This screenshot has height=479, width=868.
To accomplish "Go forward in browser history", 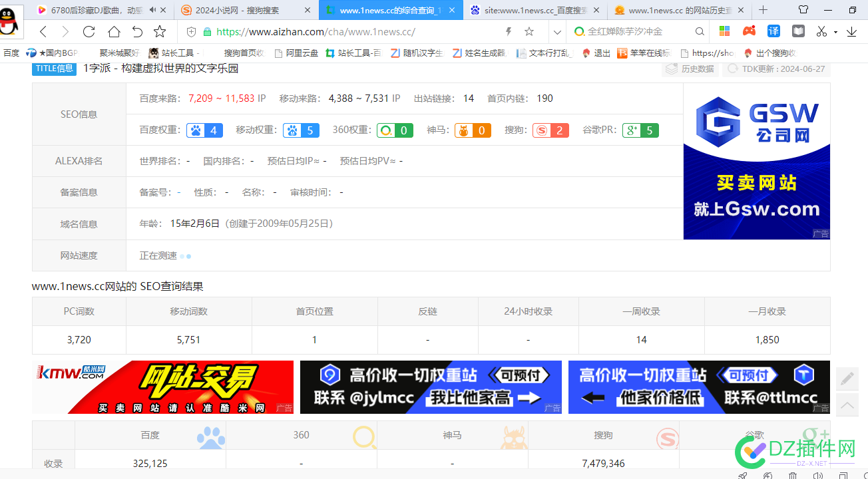I will coord(65,32).
